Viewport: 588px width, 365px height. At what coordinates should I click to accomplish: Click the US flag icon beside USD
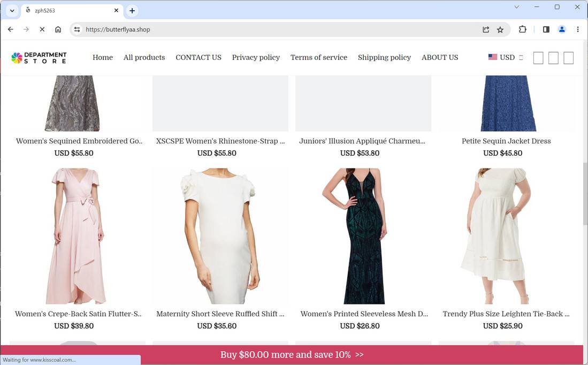tap(492, 57)
